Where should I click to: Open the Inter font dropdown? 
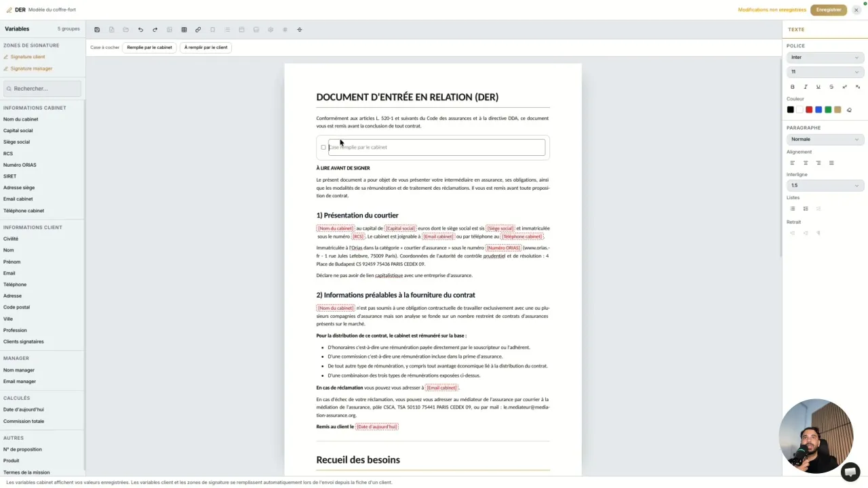(825, 58)
